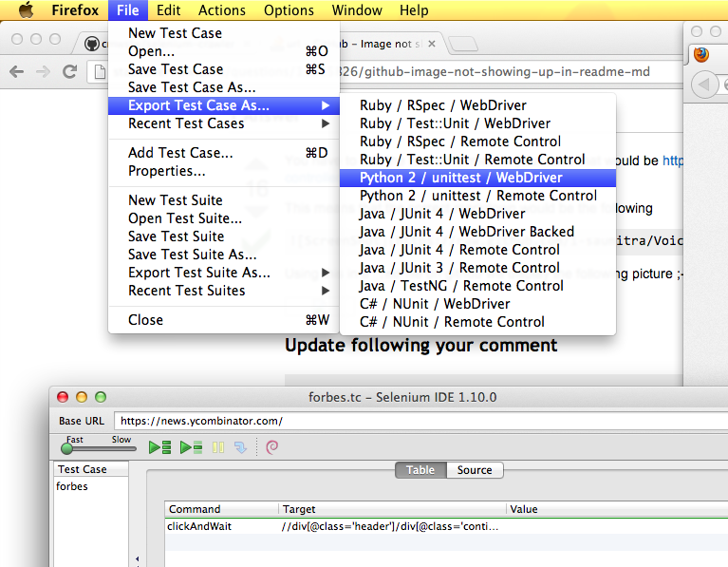This screenshot has width=728, height=567.
Task: Switch to the Source tab in Selenium IDE
Action: click(475, 470)
